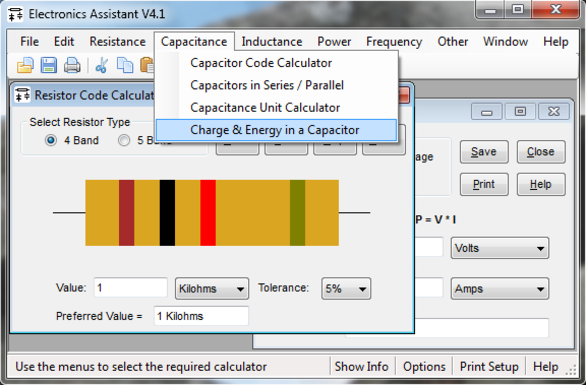The width and height of the screenshot is (586, 385).
Task: Open the Help menu in menu bar
Action: 556,41
